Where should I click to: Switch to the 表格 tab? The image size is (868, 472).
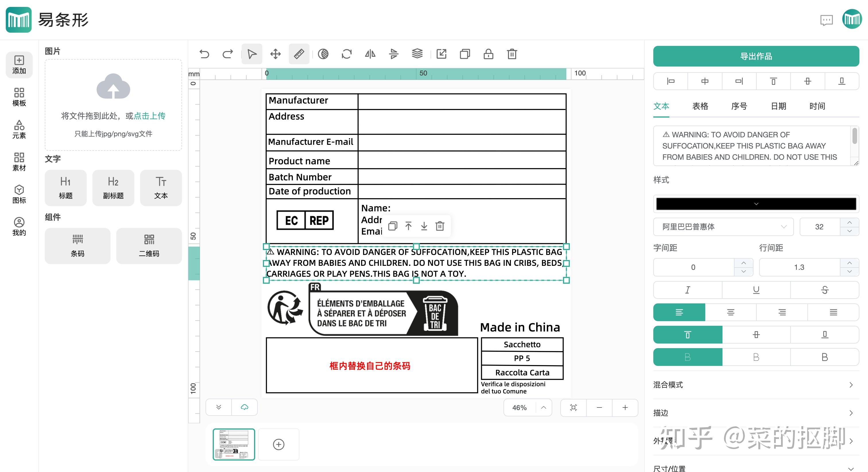[700, 106]
